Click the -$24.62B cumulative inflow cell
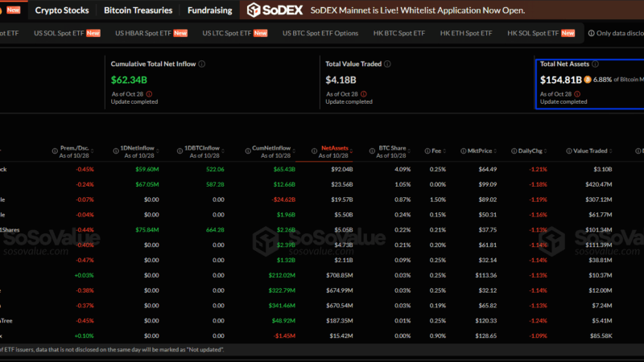 click(283, 200)
